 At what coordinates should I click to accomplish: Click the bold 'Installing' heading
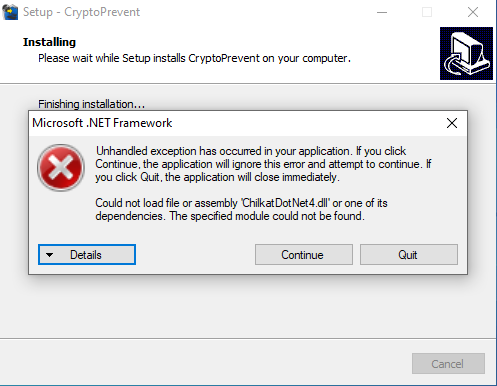pos(49,42)
